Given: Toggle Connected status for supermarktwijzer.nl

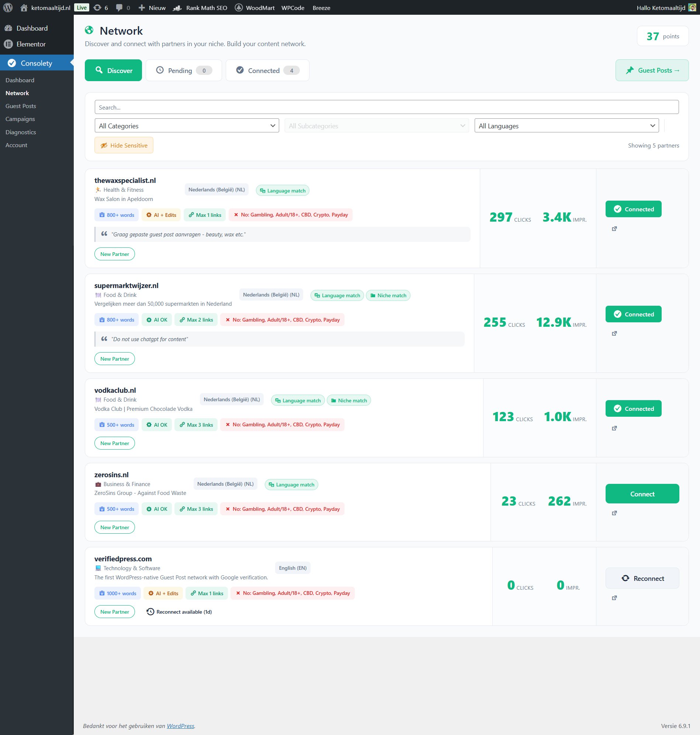Looking at the screenshot, I should click(633, 314).
